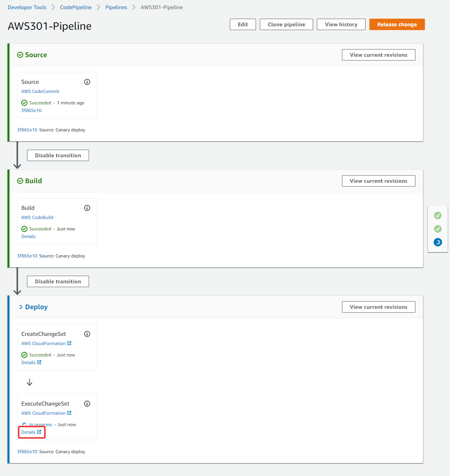
Task: Open commit 3f865e10 link at Build stage bottom
Action: (27, 256)
